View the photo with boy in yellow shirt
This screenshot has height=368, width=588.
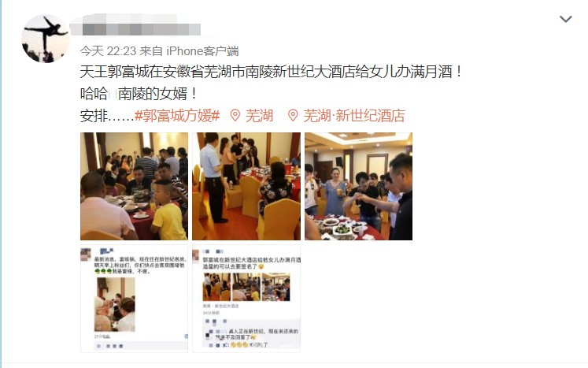[x=135, y=186]
